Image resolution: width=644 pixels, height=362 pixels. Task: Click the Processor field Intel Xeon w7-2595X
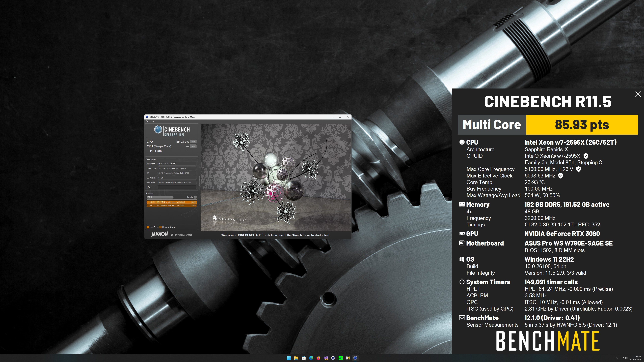(177, 164)
